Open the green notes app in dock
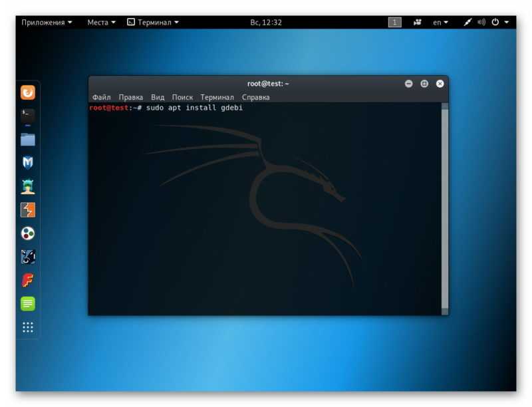The width and height of the screenshot is (532, 407). point(28,303)
